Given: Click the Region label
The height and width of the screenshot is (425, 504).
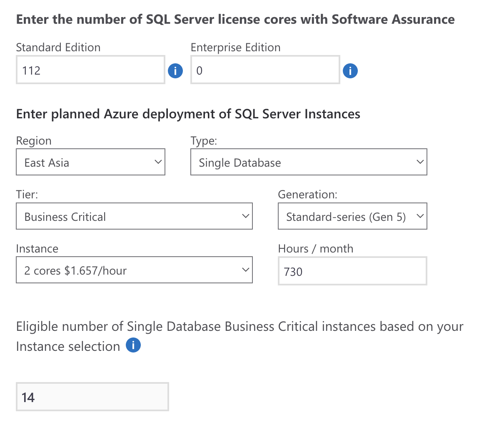Looking at the screenshot, I should pyautogui.click(x=34, y=141).
